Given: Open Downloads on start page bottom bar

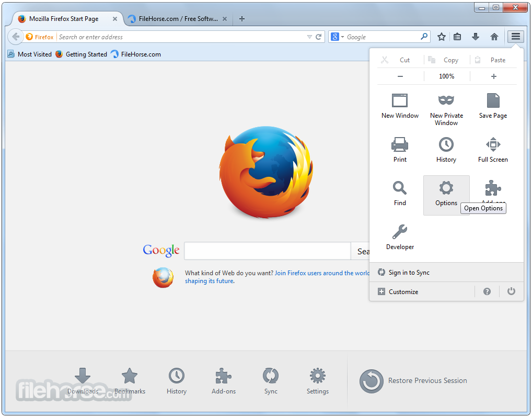Looking at the screenshot, I should coord(83,381).
